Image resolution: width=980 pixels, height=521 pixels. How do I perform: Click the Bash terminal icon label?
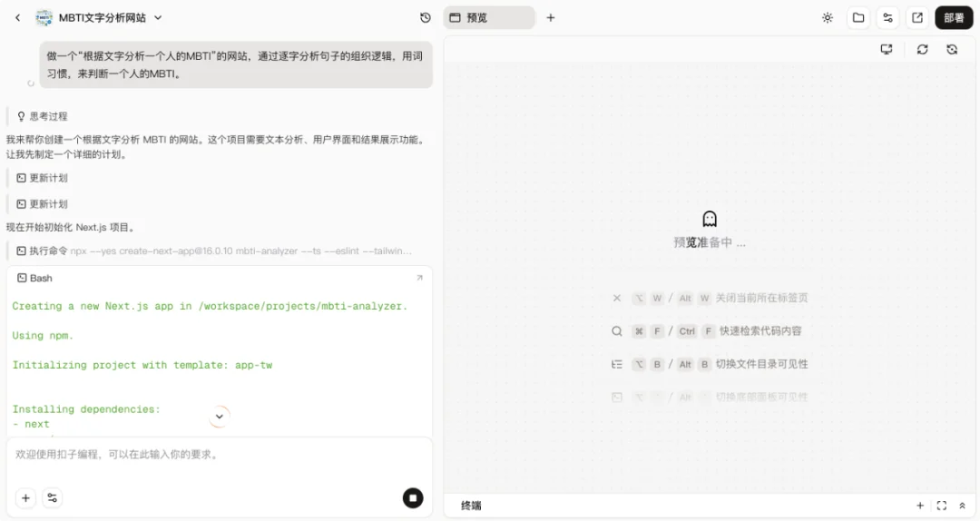35,278
